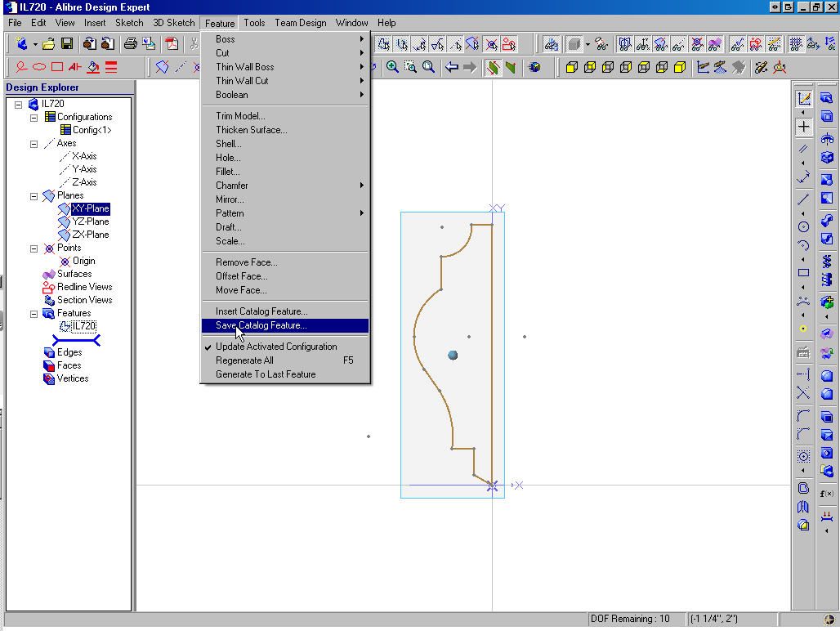Collapse the Planes node in Design Explorer
The height and width of the screenshot is (631, 840).
click(33, 195)
